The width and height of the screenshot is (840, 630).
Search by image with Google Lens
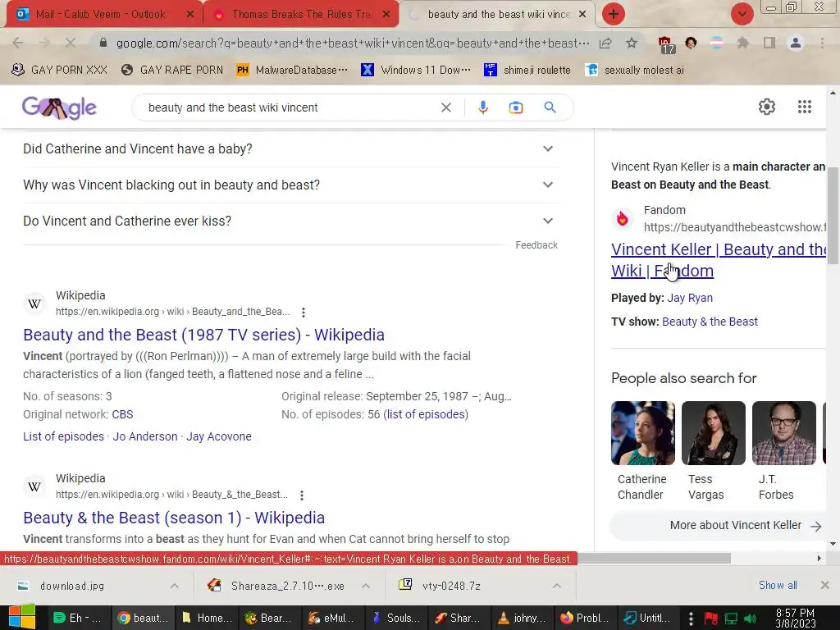(515, 107)
